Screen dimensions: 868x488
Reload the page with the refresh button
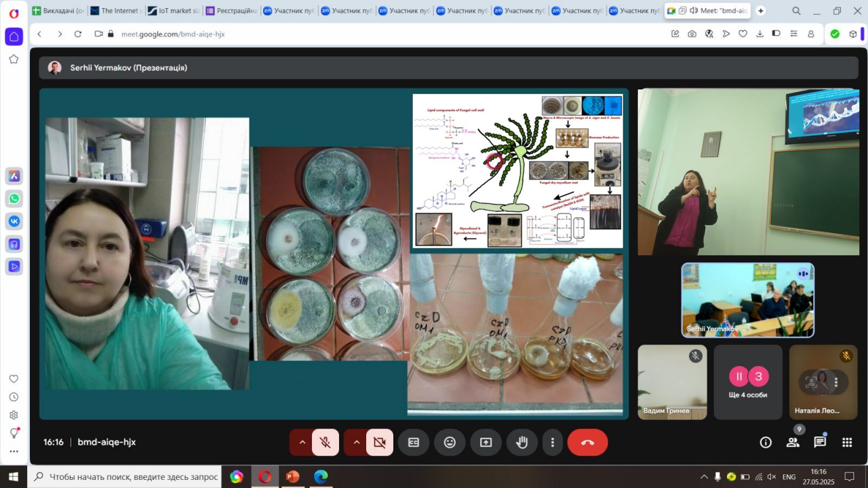(x=78, y=34)
